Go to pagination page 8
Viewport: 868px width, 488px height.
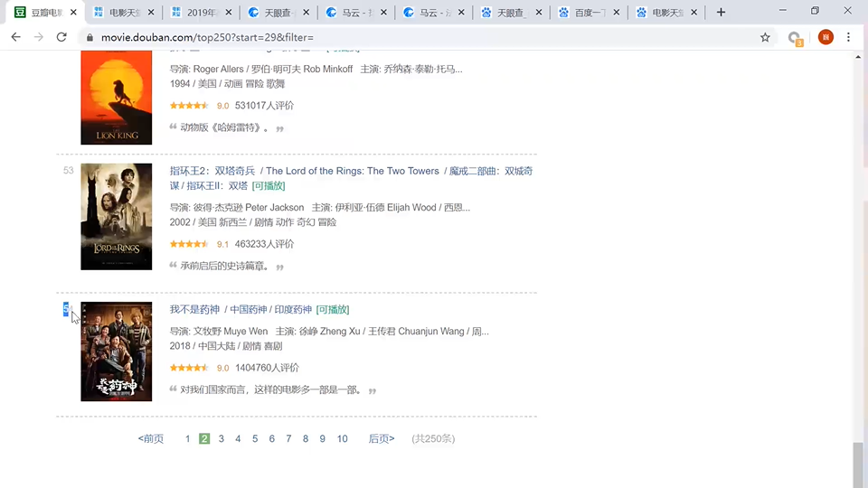(306, 439)
